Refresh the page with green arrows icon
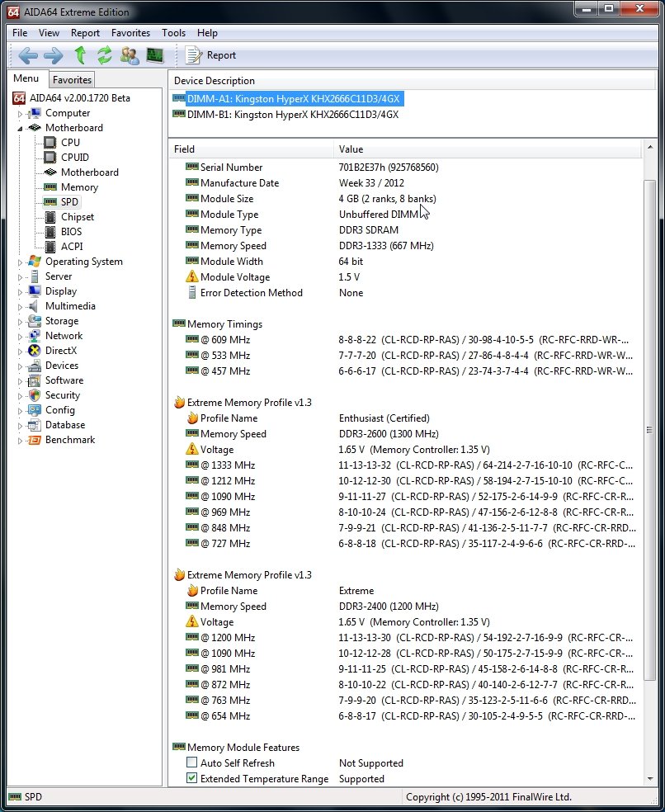665x812 pixels. pyautogui.click(x=105, y=55)
